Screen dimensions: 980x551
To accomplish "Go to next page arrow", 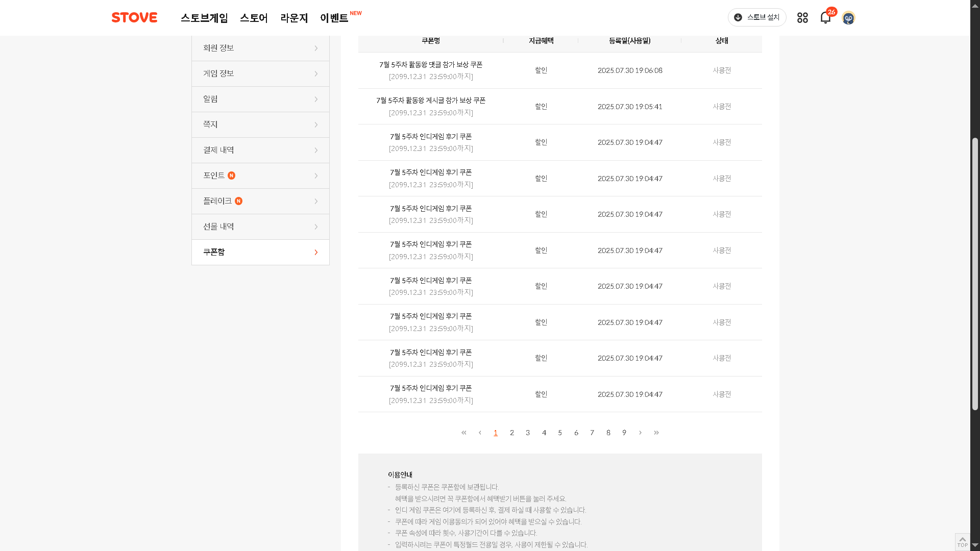I will click(x=640, y=433).
